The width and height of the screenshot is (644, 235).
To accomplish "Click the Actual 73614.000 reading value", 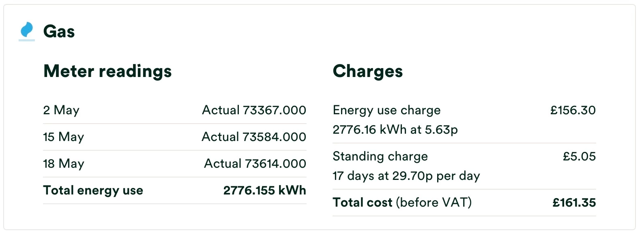I will tap(255, 164).
